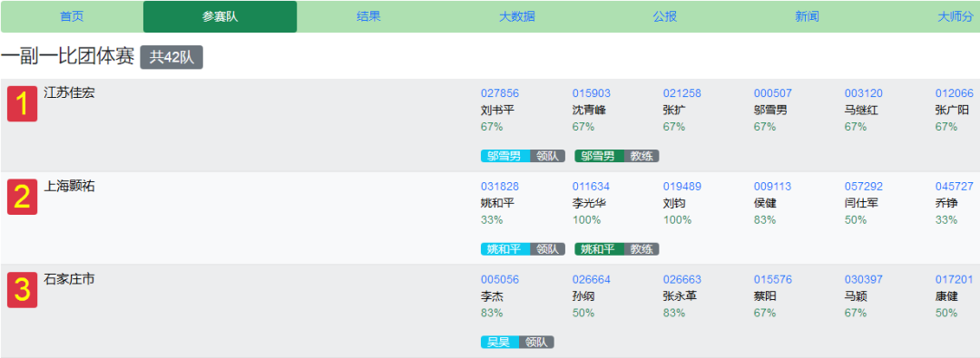Click the red rank 2 badge
The image size is (980, 358).
tap(22, 197)
